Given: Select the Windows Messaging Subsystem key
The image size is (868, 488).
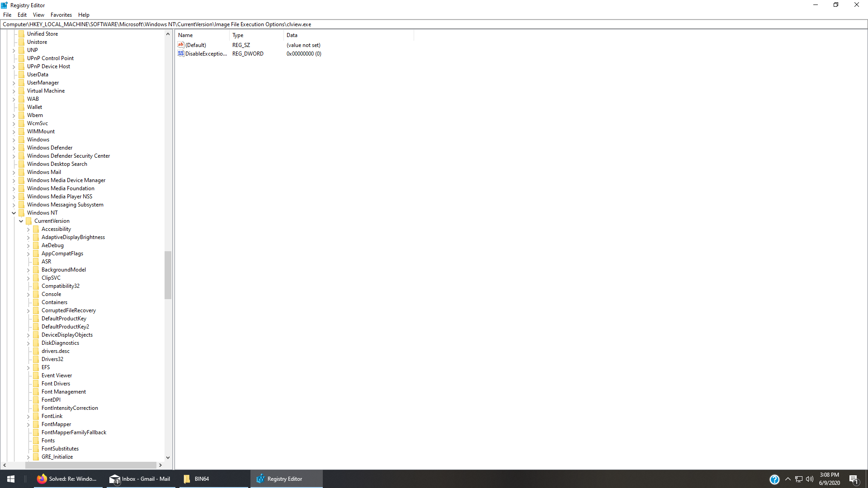Looking at the screenshot, I should tap(65, 205).
